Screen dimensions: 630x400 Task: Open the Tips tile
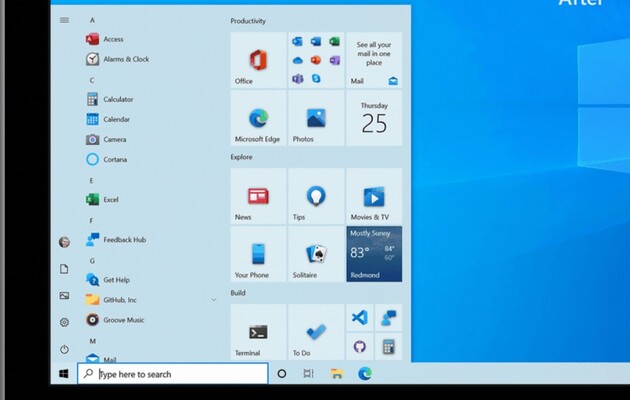click(316, 196)
